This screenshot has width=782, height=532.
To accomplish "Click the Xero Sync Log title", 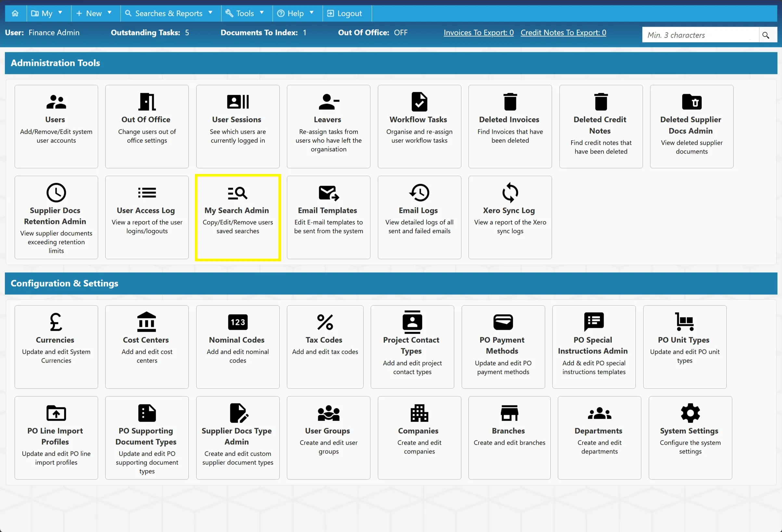I will tap(509, 211).
